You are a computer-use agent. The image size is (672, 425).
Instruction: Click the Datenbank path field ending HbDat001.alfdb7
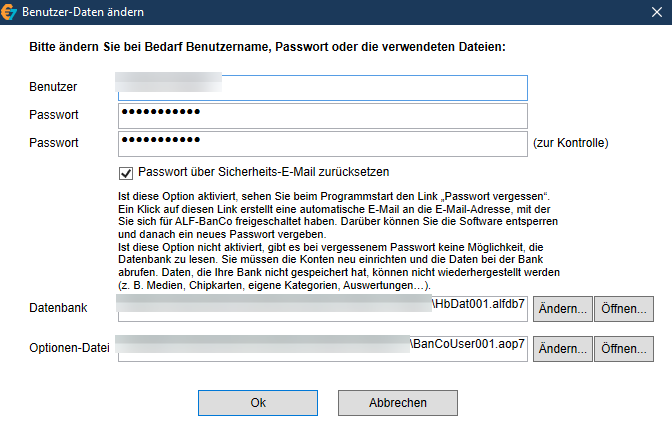[x=323, y=308]
